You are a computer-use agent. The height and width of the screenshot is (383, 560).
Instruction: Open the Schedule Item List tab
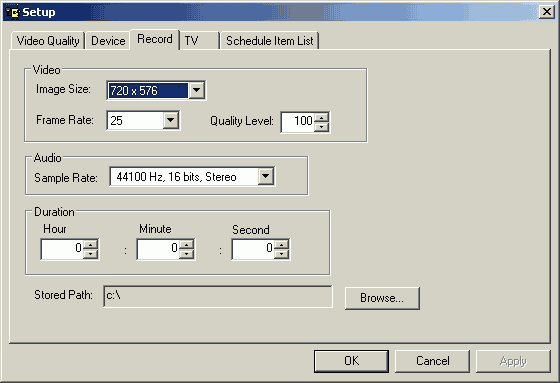pos(270,40)
